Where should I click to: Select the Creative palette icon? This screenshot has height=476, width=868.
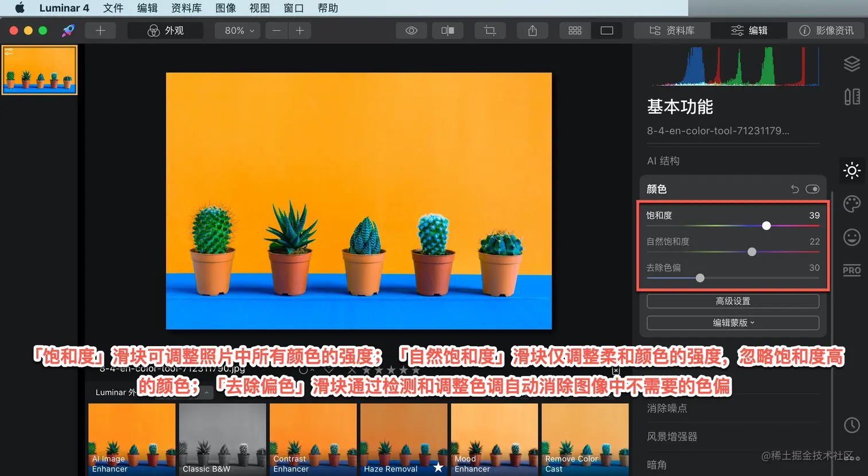pos(852,204)
